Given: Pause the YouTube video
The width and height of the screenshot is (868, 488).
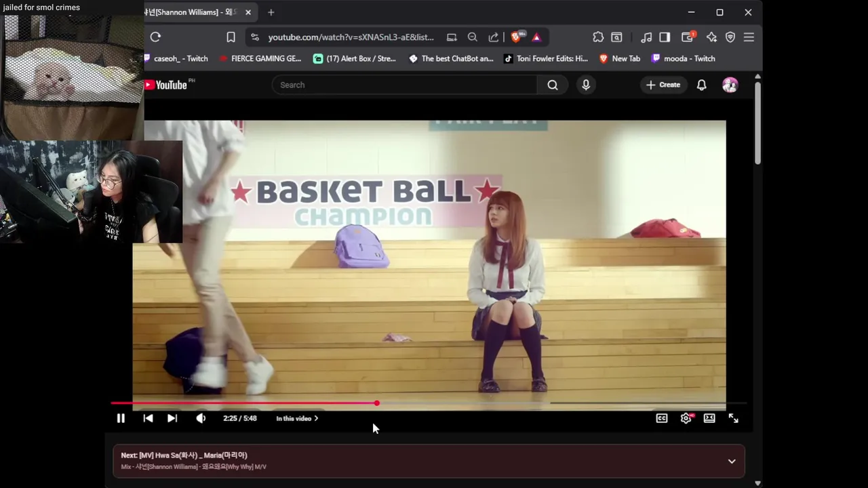Looking at the screenshot, I should pos(121,418).
